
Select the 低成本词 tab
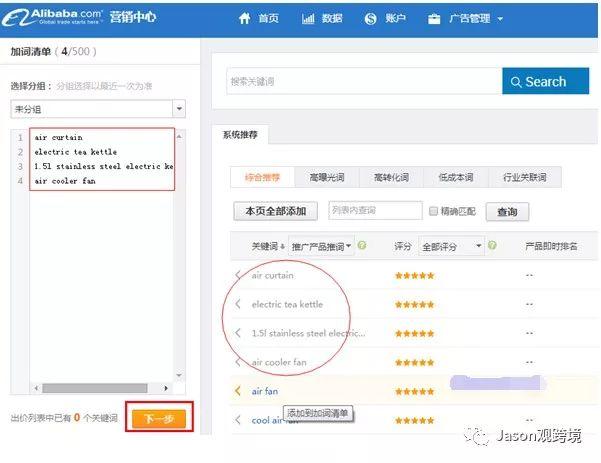coord(456,177)
